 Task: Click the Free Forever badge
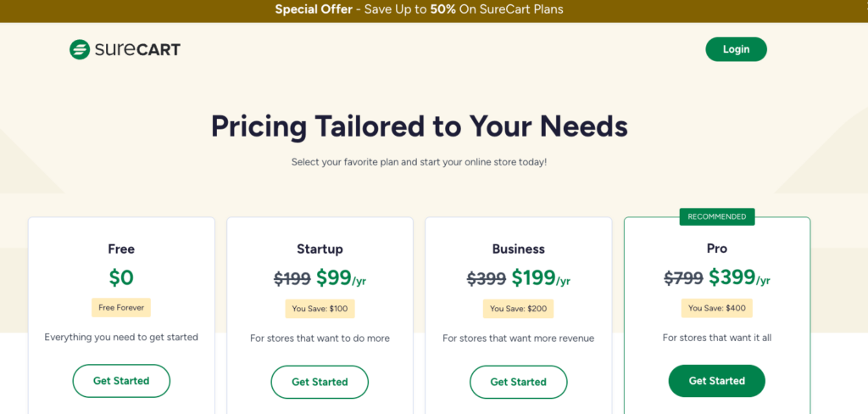click(121, 308)
